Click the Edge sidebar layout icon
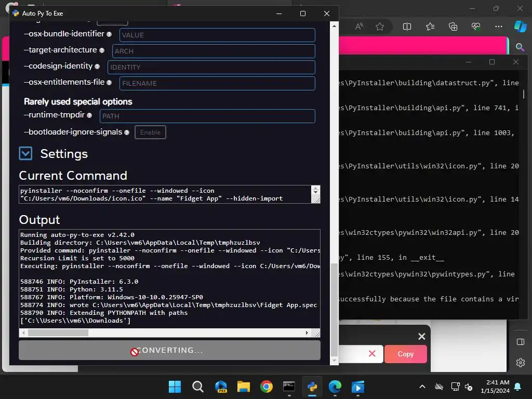 pyautogui.click(x=521, y=342)
